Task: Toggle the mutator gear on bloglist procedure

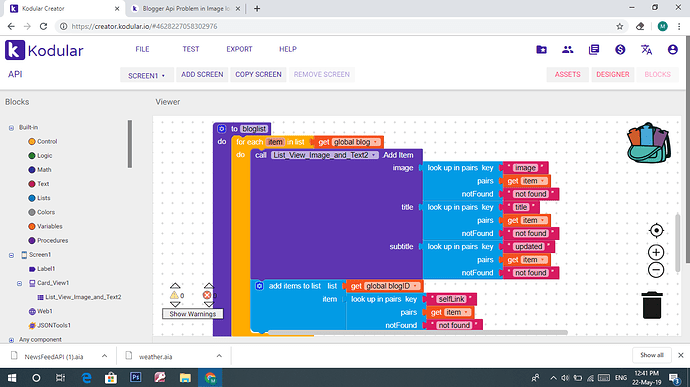Action: point(222,129)
